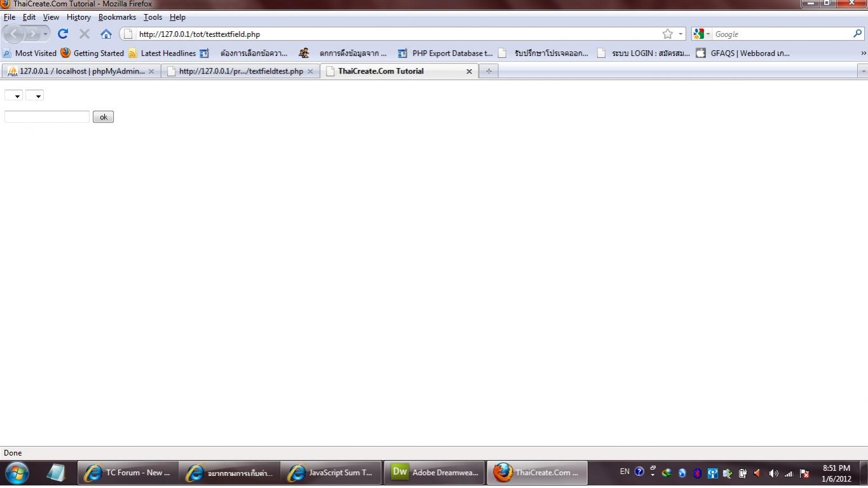
Task: Open the taskbar clock showing 8:51 PM
Action: [x=836, y=473]
